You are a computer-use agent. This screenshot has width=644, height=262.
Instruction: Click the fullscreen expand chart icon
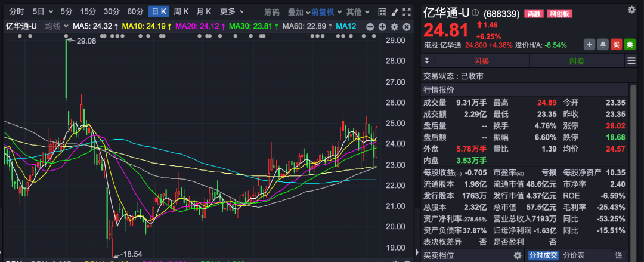pos(408,12)
